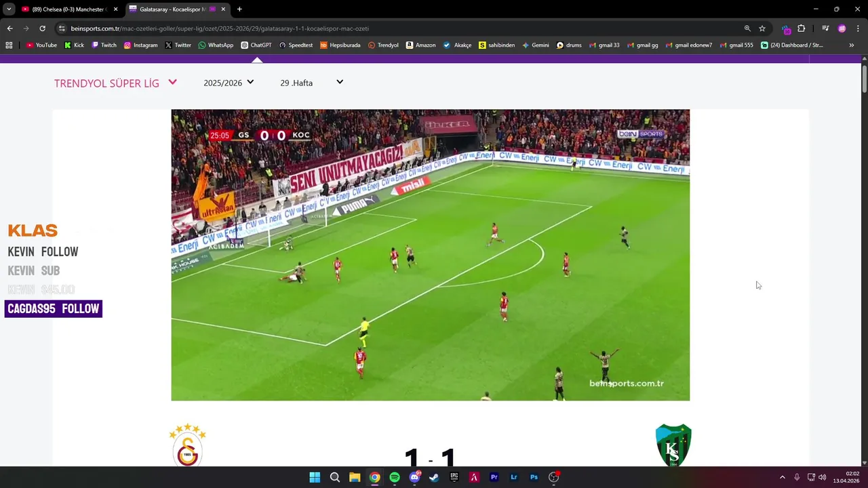This screenshot has height=488, width=868.
Task: Open the YouTube bookmark
Action: (41, 45)
